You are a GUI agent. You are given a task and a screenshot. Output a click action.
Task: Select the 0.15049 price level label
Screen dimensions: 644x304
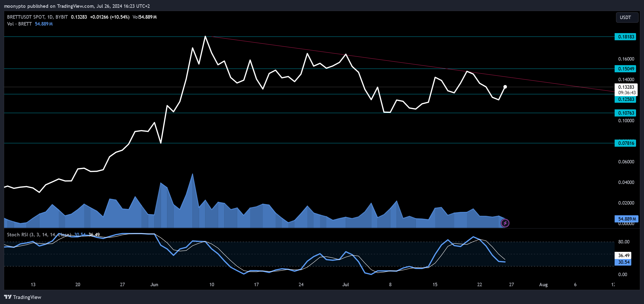tap(625, 69)
